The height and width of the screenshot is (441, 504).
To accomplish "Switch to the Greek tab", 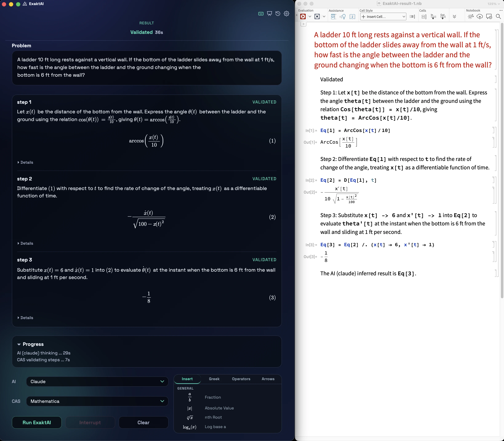I will tap(214, 379).
